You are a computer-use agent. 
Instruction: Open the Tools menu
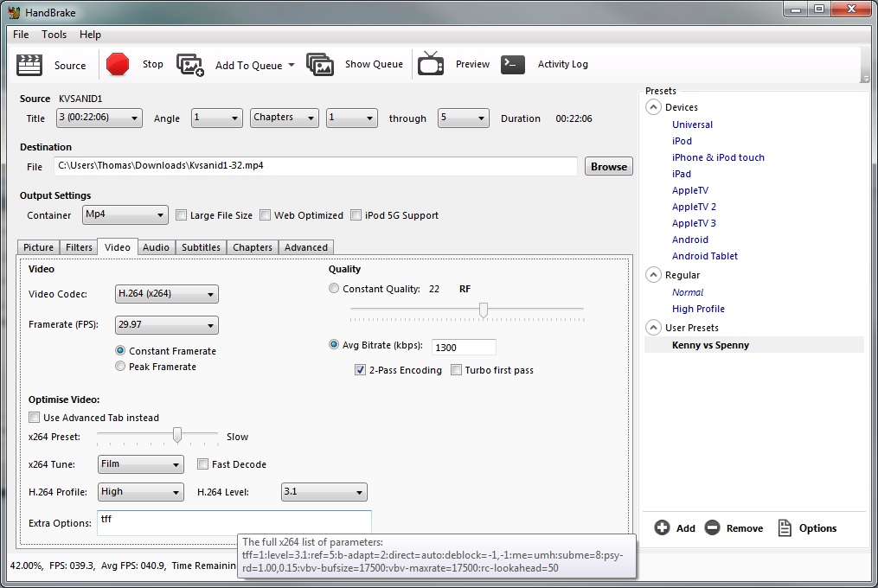[54, 35]
